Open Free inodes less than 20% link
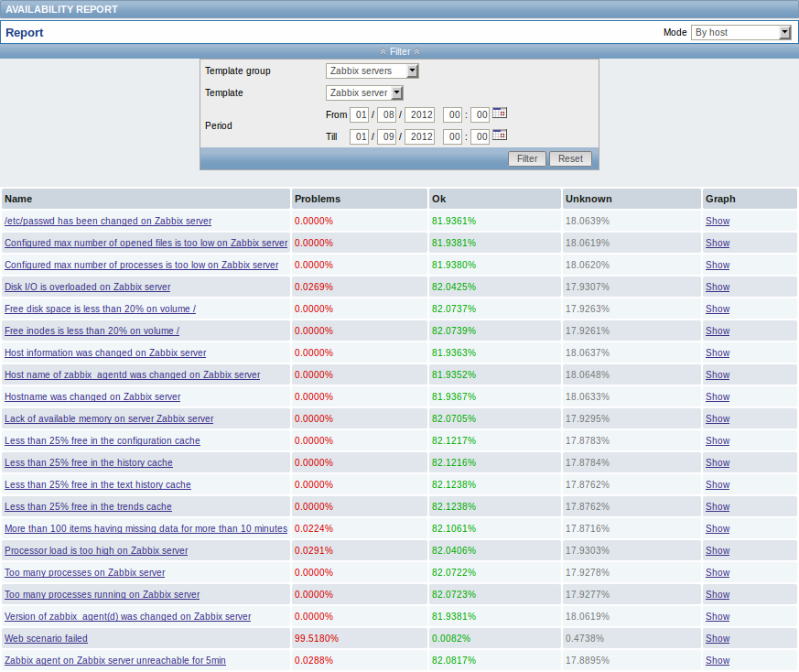Image resolution: width=799 pixels, height=672 pixels. point(92,331)
